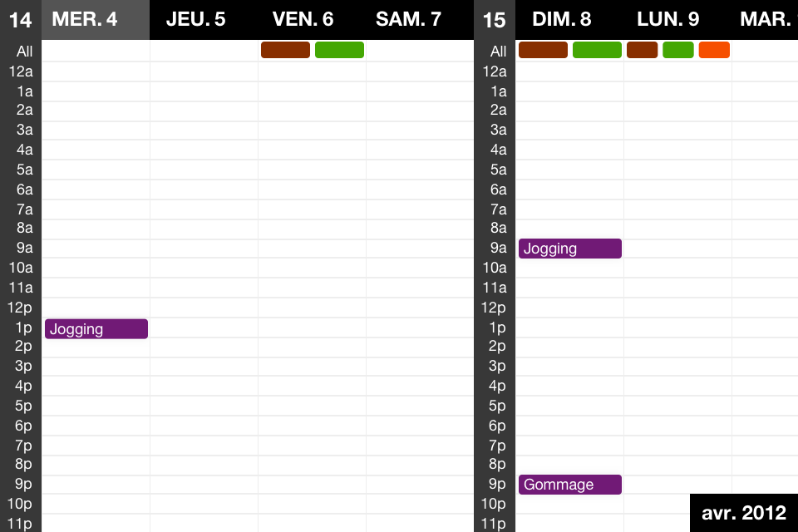Open the Jogging event on Wednesday 4
Image resolution: width=798 pixels, height=532 pixels.
click(96, 329)
